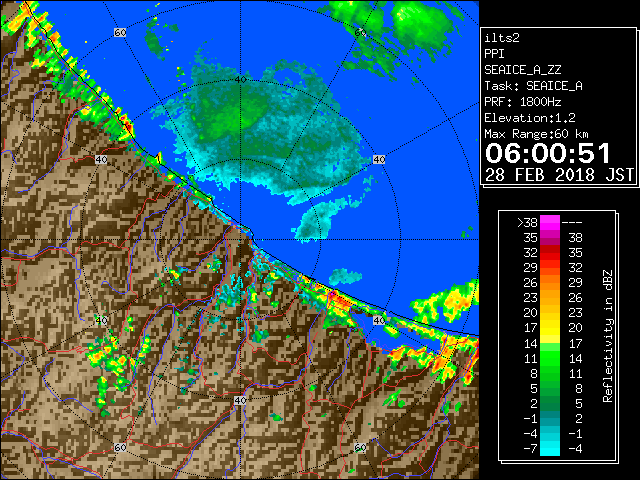Select the bright green 11–14 dBZ swatch
640x480 pixels.
pos(550,358)
